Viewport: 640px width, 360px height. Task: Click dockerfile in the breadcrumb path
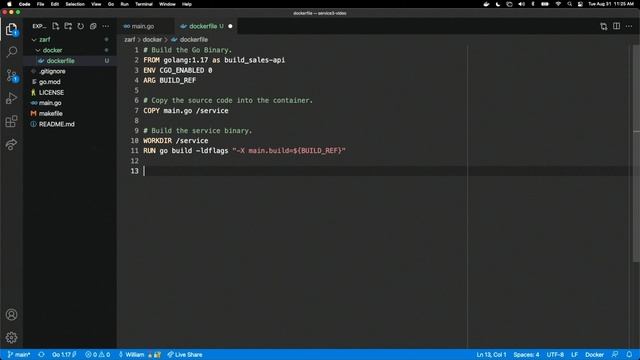tap(193, 40)
